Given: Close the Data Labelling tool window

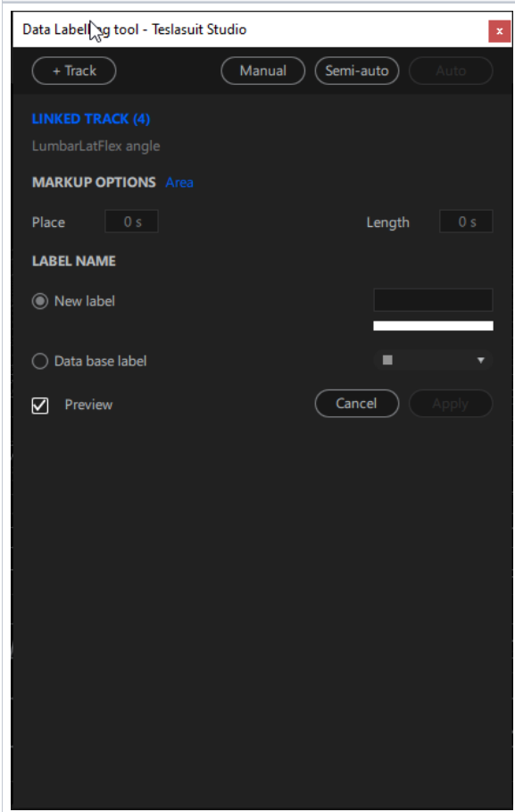Looking at the screenshot, I should [x=500, y=31].
